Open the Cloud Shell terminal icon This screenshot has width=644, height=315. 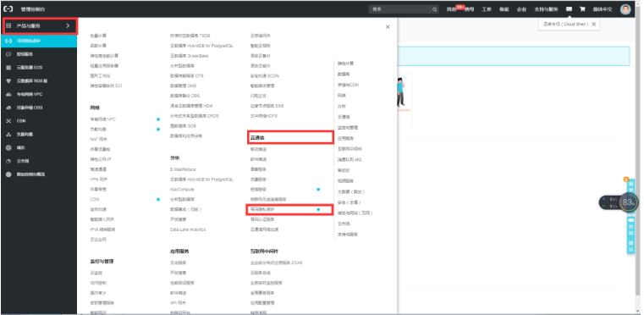pyautogui.click(x=569, y=9)
